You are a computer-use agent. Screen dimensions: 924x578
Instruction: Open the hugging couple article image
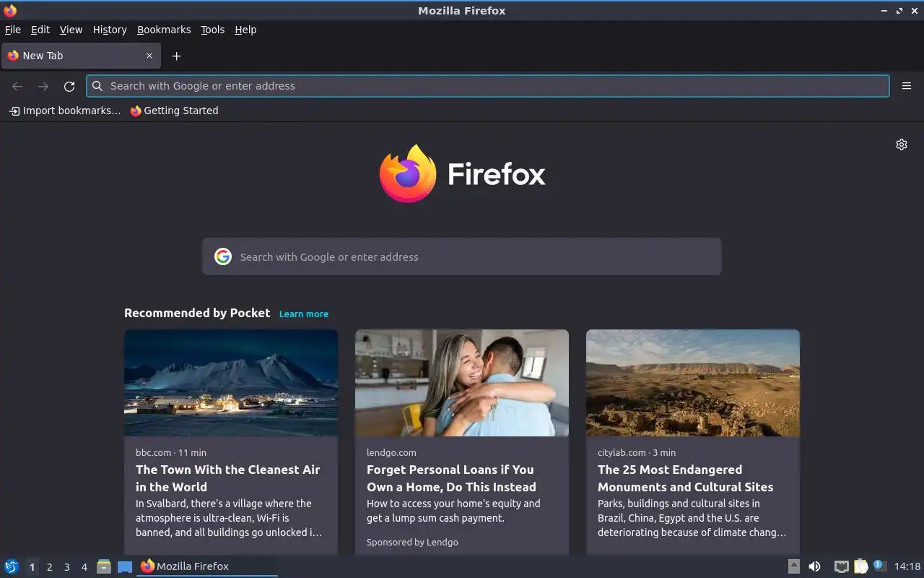[462, 383]
